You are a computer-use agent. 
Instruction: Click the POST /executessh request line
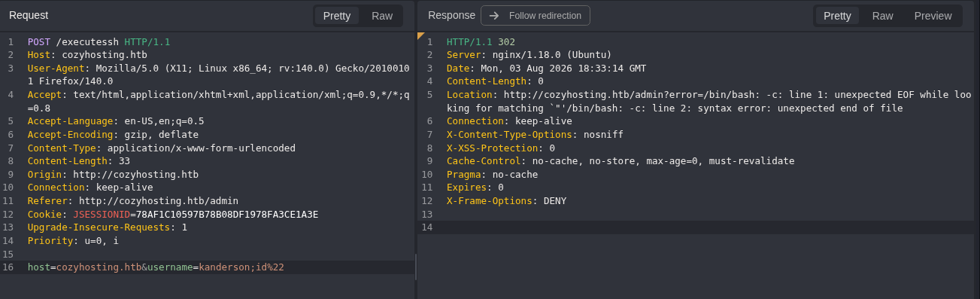point(99,41)
